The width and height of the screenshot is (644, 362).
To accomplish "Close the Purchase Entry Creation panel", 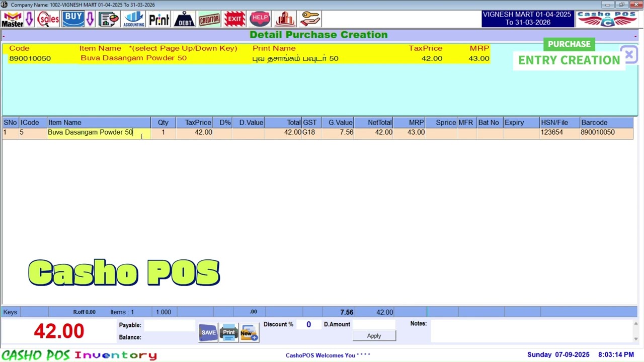I will click(629, 55).
